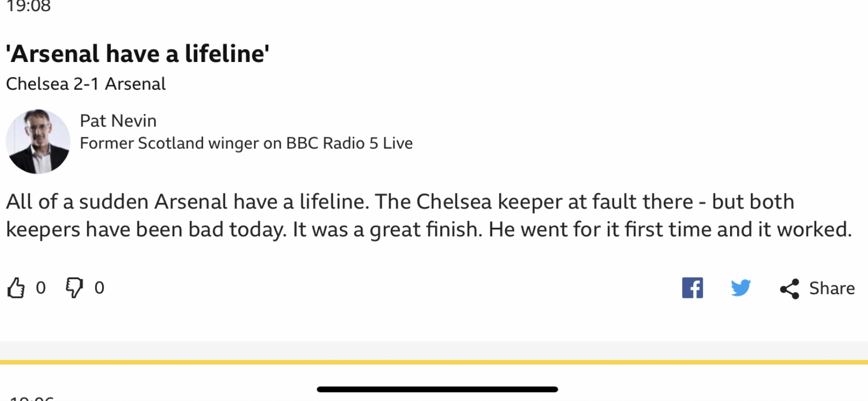Open Pat Nevin's profile photo
This screenshot has height=401, width=868.
point(38,142)
